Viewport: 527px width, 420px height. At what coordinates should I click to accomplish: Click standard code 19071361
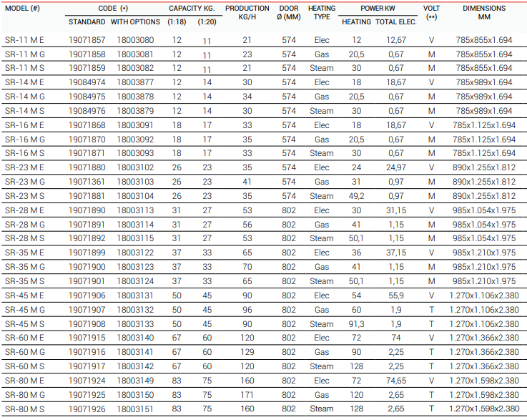(87, 182)
